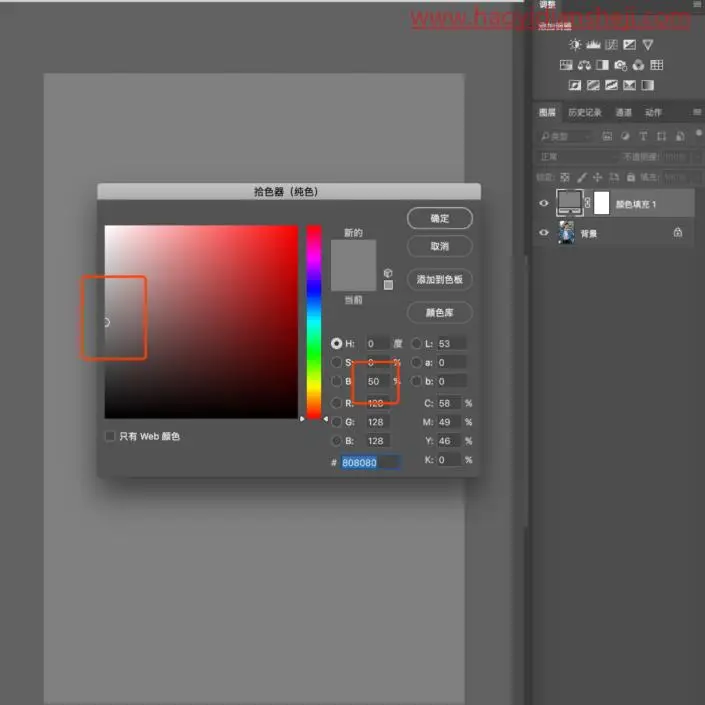Lock layer position (move icon)
705x705 pixels.
pyautogui.click(x=597, y=177)
